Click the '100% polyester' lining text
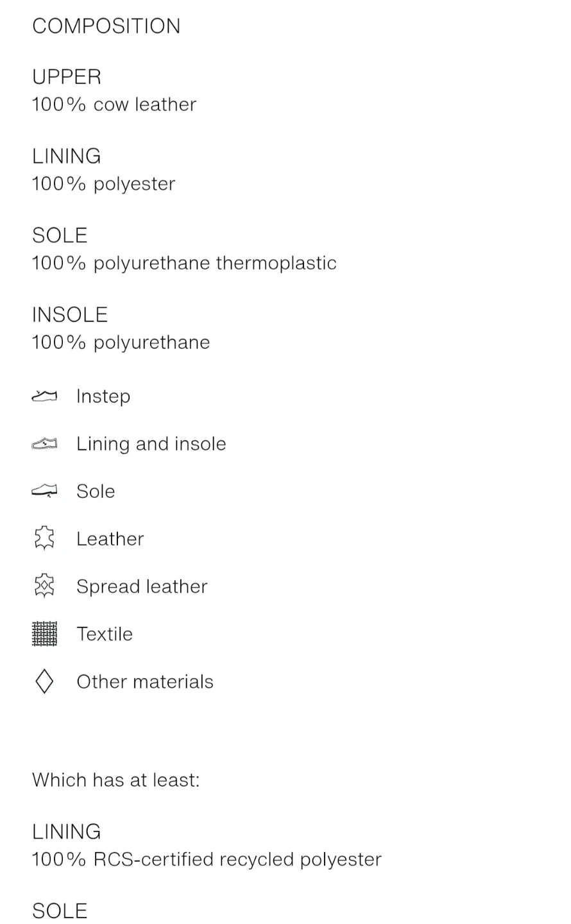The image size is (571, 924). tap(103, 184)
